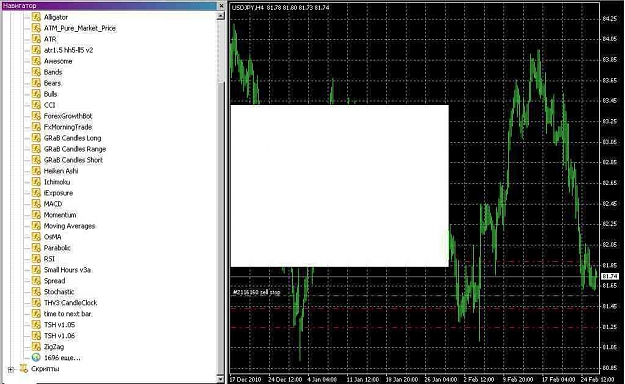Click the Ichimoku indicator icon

(36, 182)
